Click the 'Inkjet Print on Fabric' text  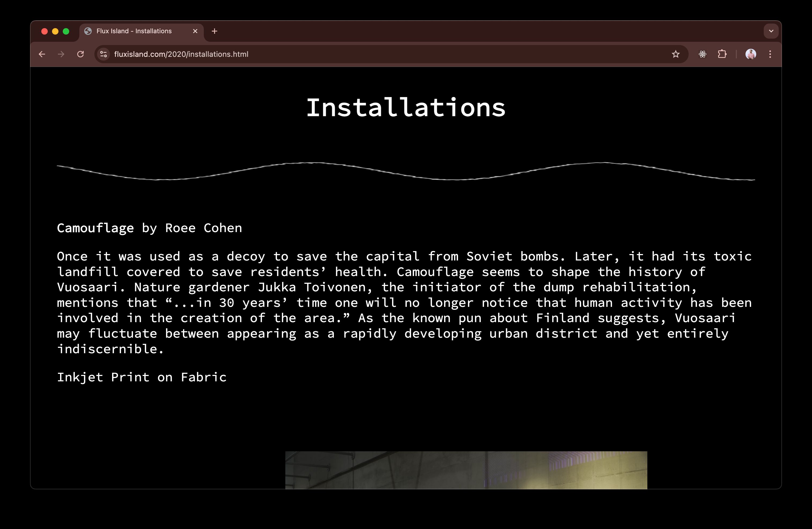[142, 377]
